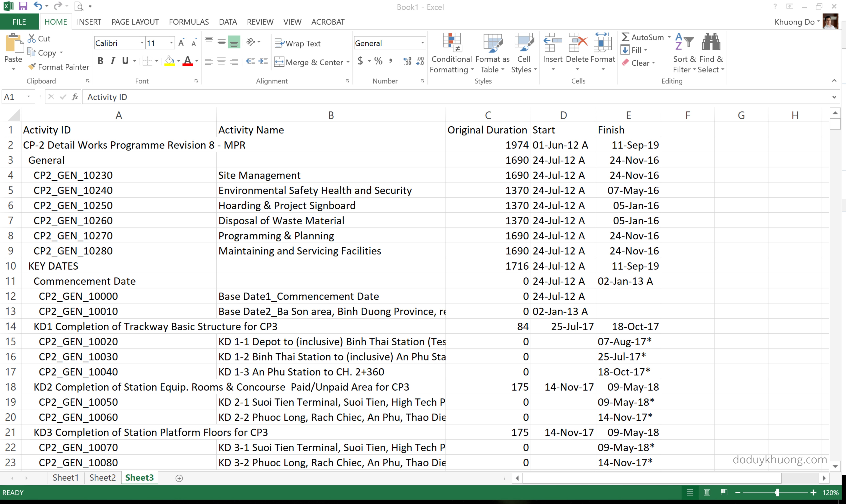Click the Save disk icon

(23, 6)
